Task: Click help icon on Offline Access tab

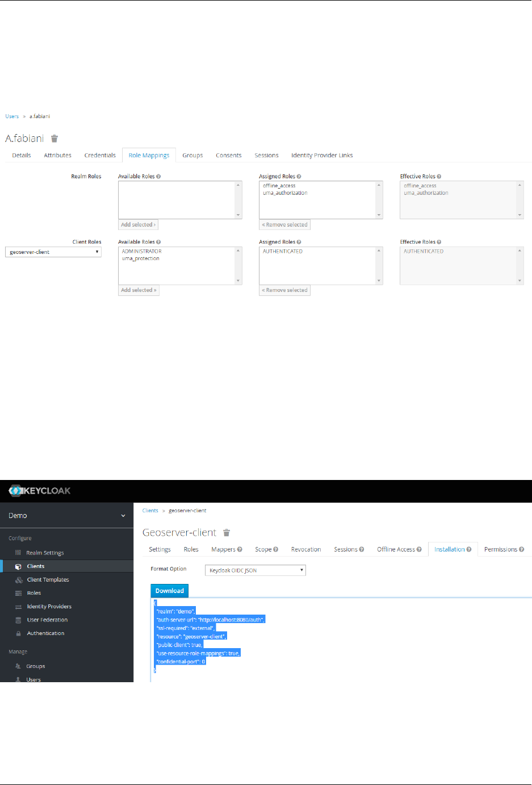Action: click(x=419, y=549)
